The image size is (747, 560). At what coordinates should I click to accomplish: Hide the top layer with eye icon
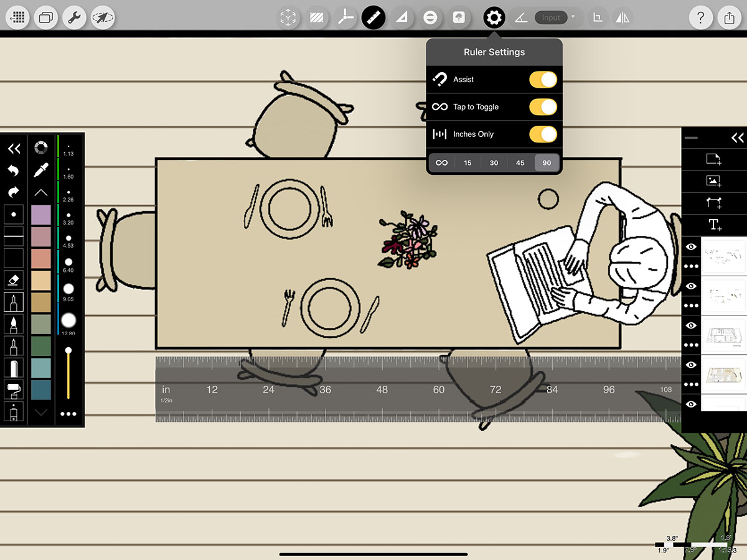[691, 247]
